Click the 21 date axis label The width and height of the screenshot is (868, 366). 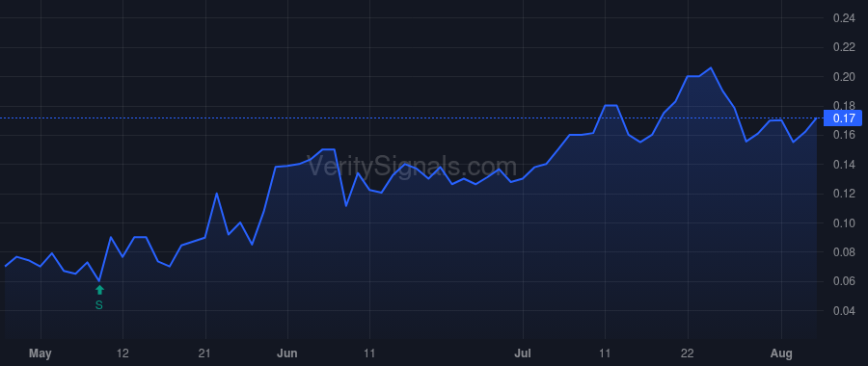[x=205, y=353]
